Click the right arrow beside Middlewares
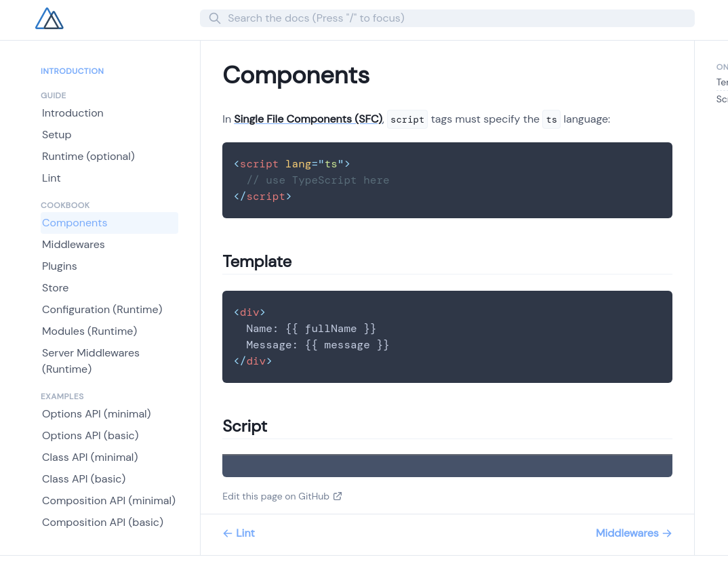Viewport: 728px width, 572px height. click(667, 533)
